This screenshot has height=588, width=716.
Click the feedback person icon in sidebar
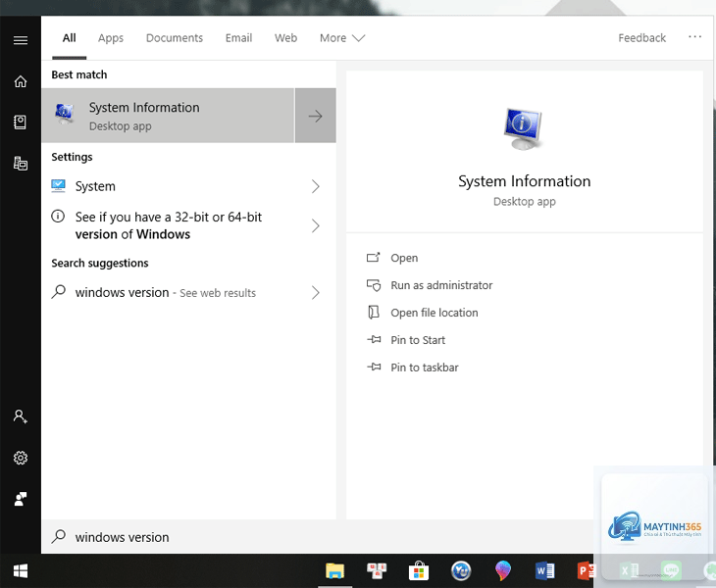click(x=20, y=499)
